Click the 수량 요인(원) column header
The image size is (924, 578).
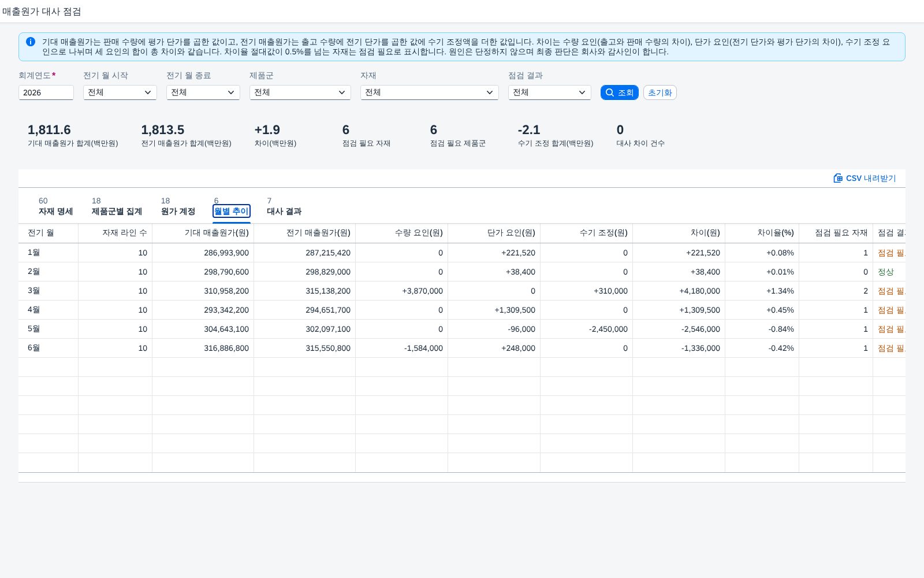point(402,233)
